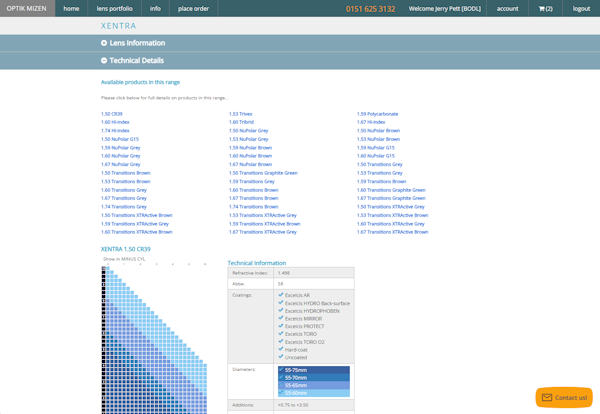Toggle the Excelcis TORO coating checkmark
This screenshot has height=414, width=600.
click(281, 333)
